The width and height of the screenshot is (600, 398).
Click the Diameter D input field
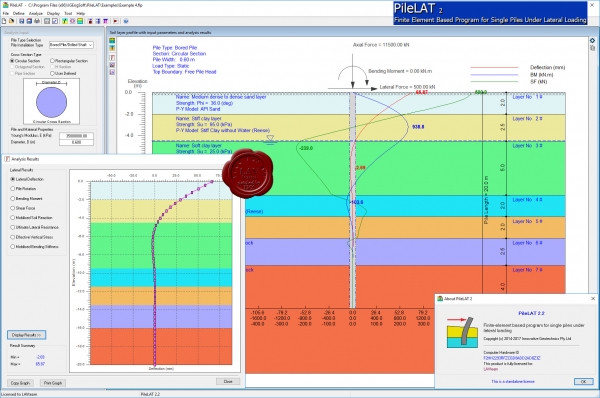(76, 142)
